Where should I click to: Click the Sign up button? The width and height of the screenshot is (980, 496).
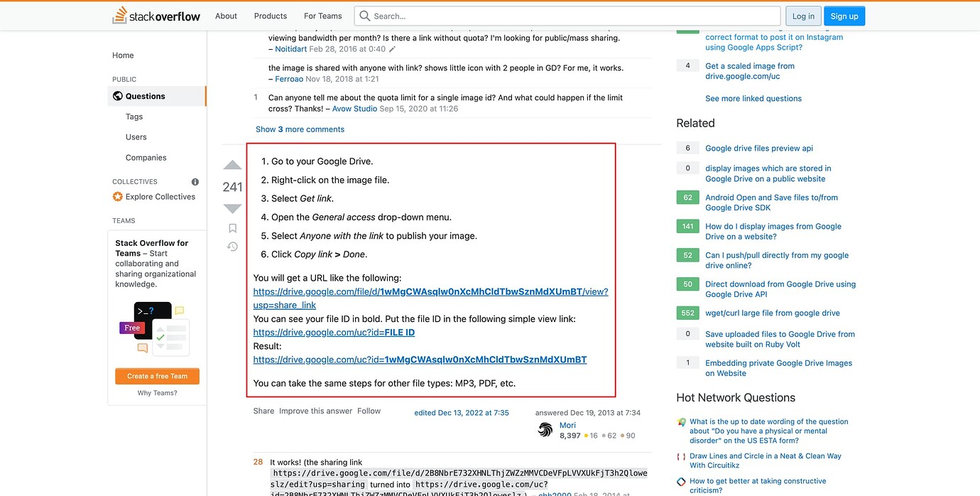pos(844,16)
